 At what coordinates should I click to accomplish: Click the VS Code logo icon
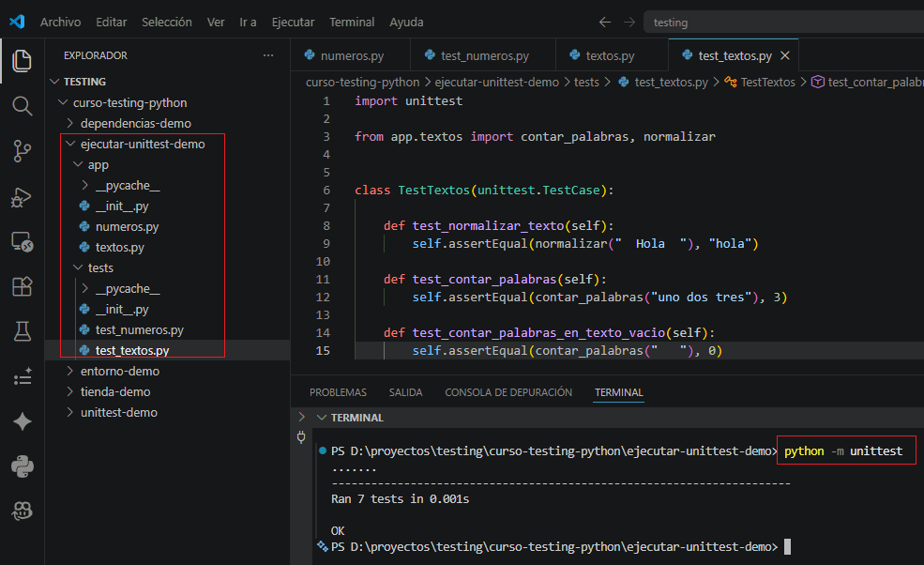click(17, 22)
